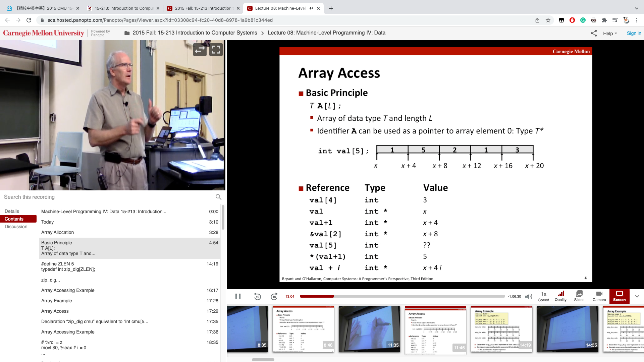Open the Help dropdown menu
644x362 pixels.
click(x=610, y=34)
